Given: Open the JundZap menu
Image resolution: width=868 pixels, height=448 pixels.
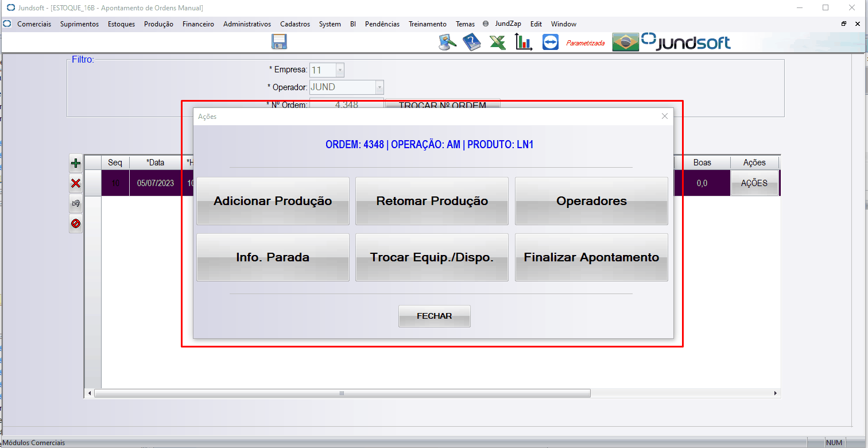Looking at the screenshot, I should 508,24.
